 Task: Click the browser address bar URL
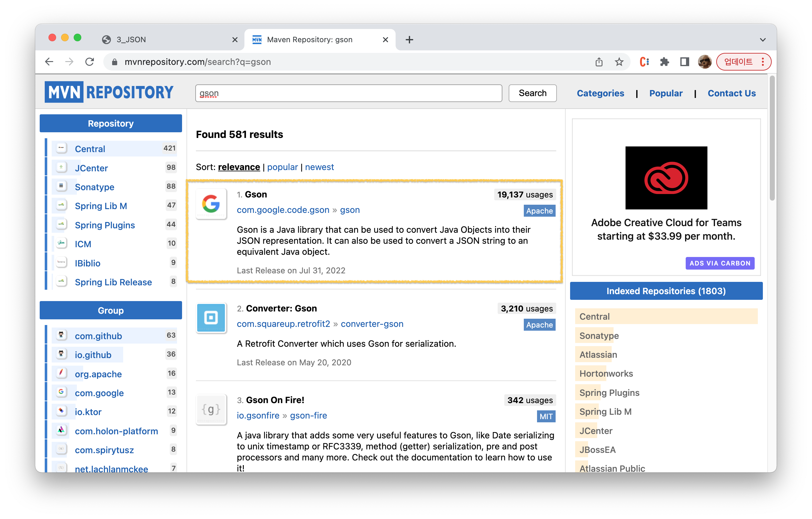click(197, 62)
